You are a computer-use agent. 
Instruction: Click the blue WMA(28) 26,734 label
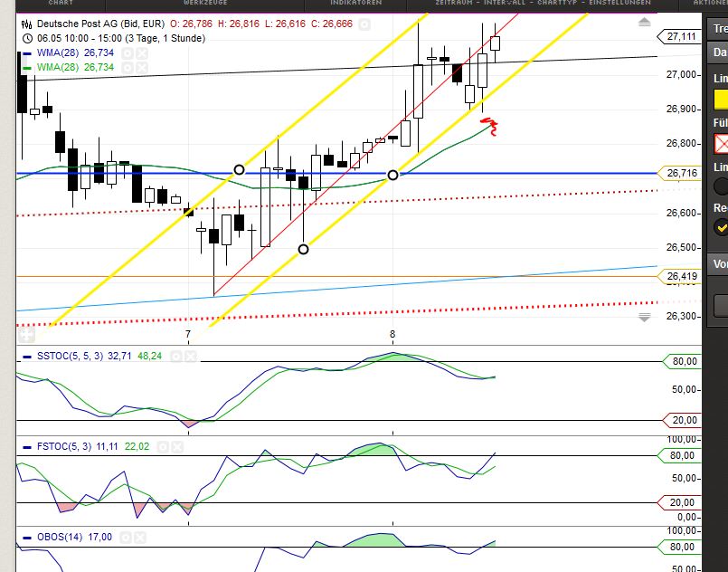coord(76,53)
